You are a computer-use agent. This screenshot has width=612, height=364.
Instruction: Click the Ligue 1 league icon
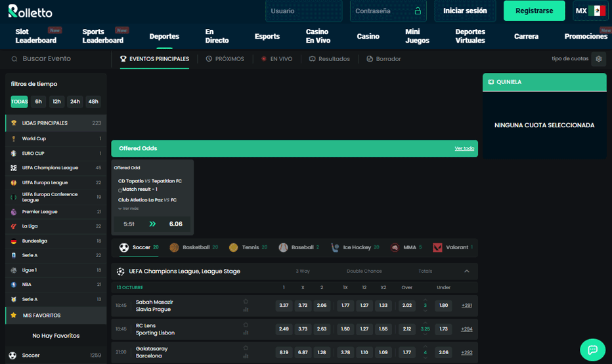(14, 270)
